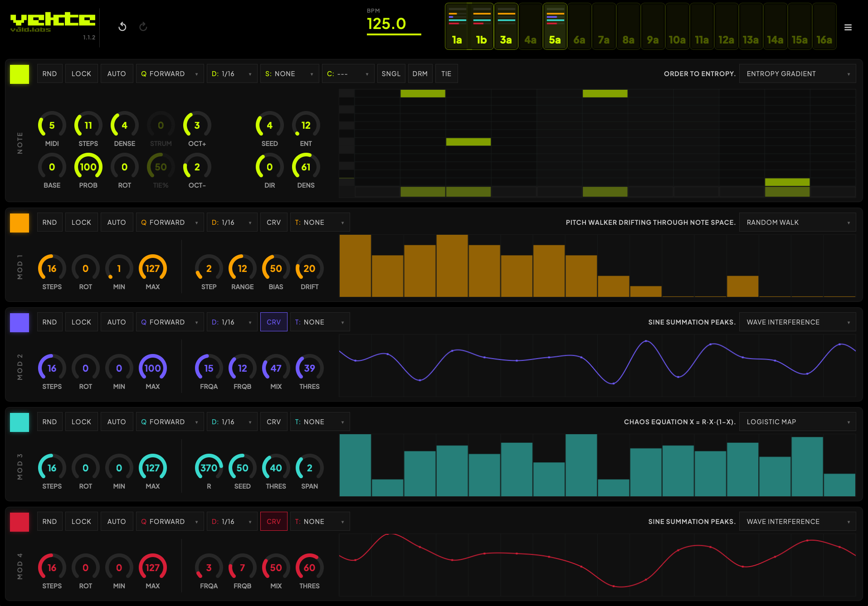Click AUTO in the Mod 1 row
This screenshot has width=868, height=606.
pos(117,223)
